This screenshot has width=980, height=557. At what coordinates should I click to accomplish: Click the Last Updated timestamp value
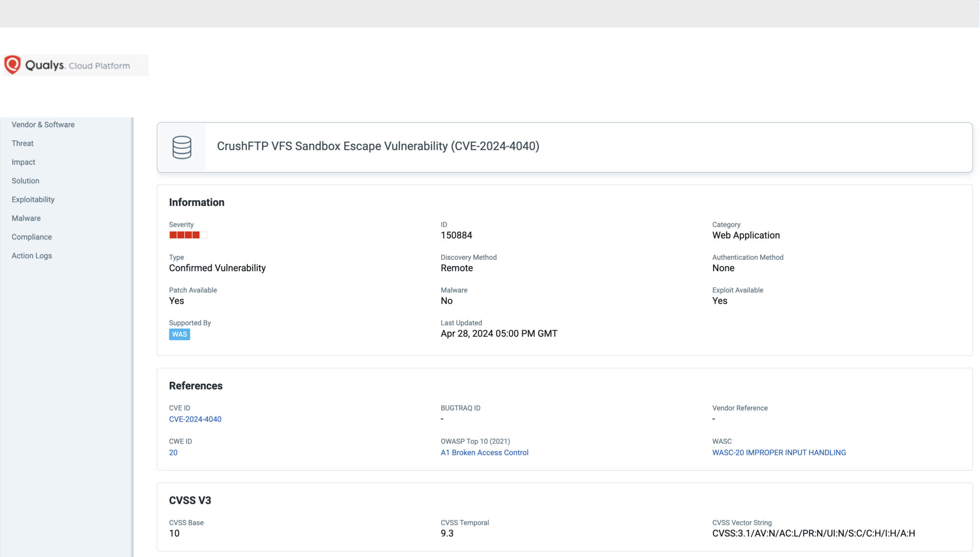point(499,334)
